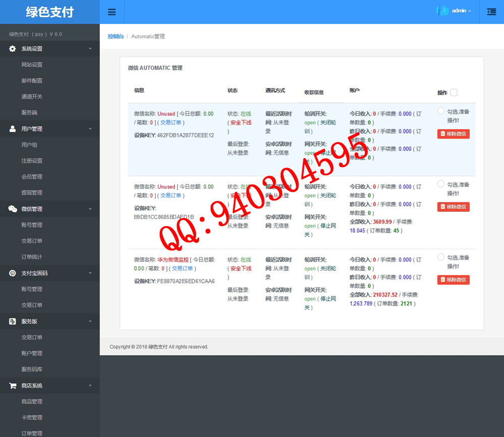
Task: Click the 控制台 breadcrumb link
Action: click(115, 37)
